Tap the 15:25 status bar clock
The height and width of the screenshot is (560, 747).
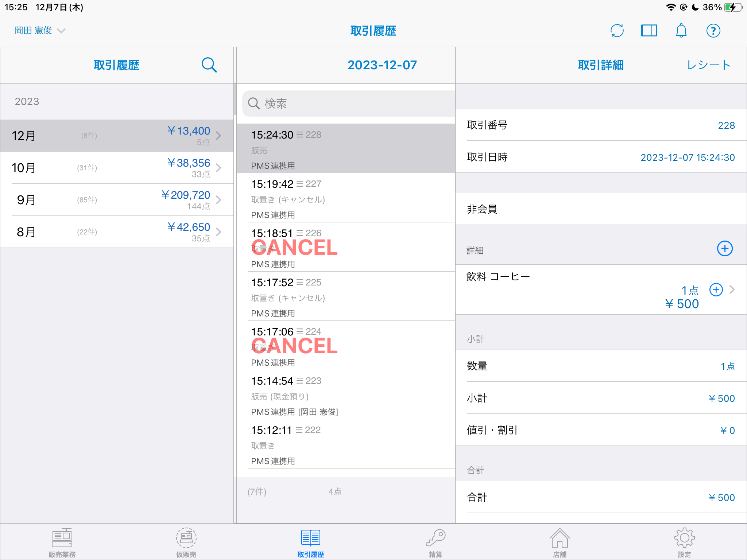click(x=16, y=7)
